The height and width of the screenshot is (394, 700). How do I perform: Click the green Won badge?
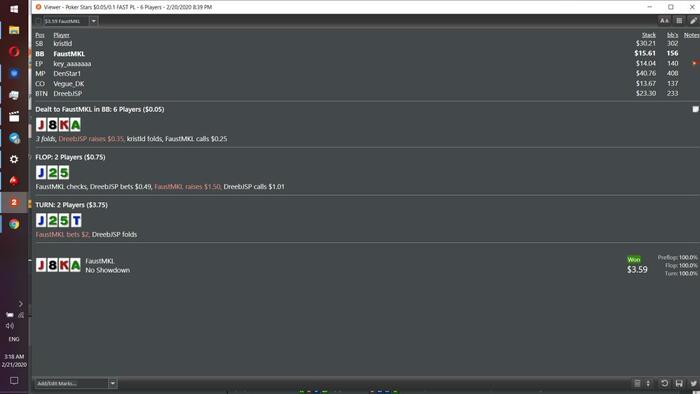coord(633,259)
